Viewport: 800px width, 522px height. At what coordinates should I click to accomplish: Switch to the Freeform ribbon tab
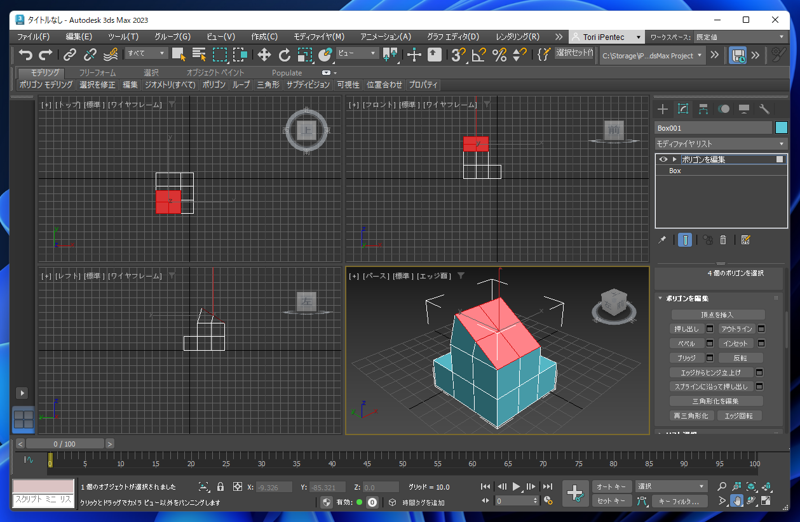tap(97, 72)
